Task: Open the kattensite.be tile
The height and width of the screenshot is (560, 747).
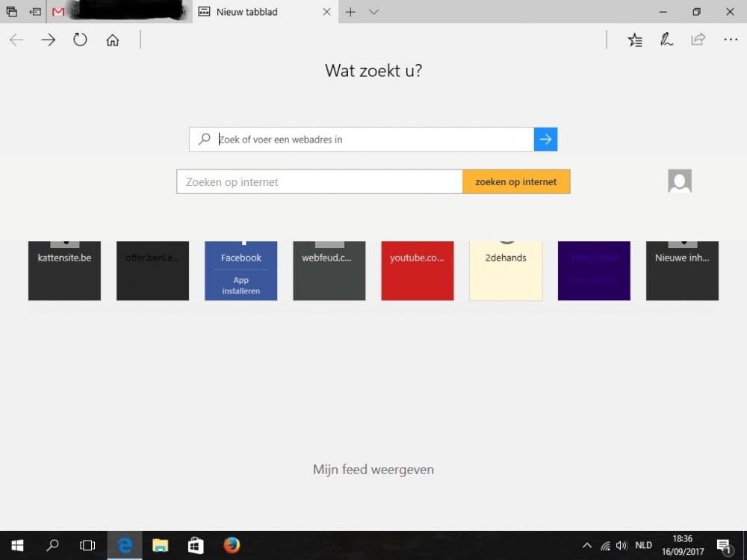Action: point(64,270)
